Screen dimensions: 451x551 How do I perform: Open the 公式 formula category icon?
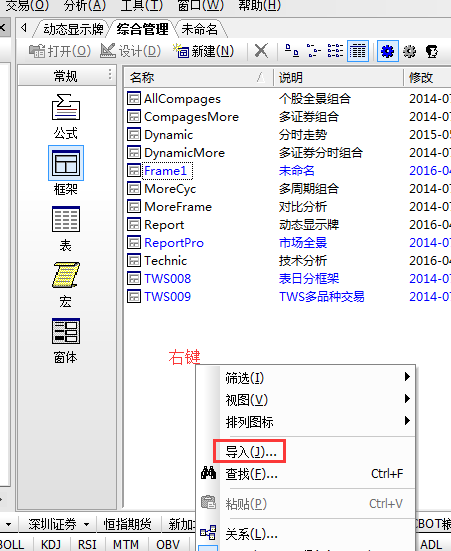click(x=66, y=107)
